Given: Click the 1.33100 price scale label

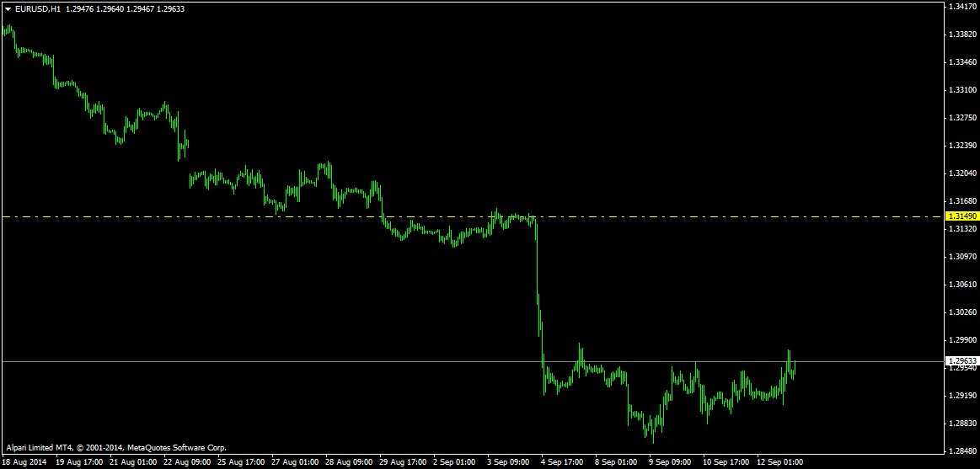Looking at the screenshot, I should point(961,90).
